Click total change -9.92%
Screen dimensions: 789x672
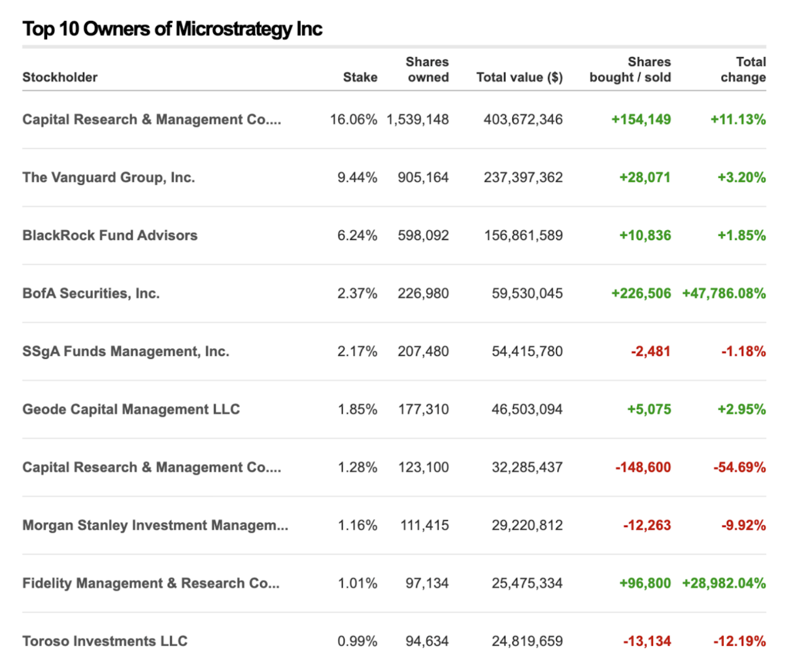[744, 526]
